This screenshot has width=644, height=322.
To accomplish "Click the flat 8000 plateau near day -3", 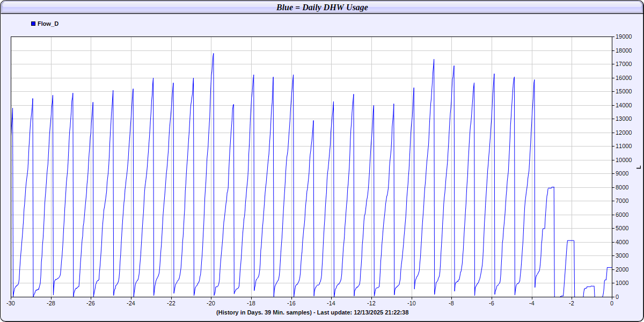I will tap(551, 187).
